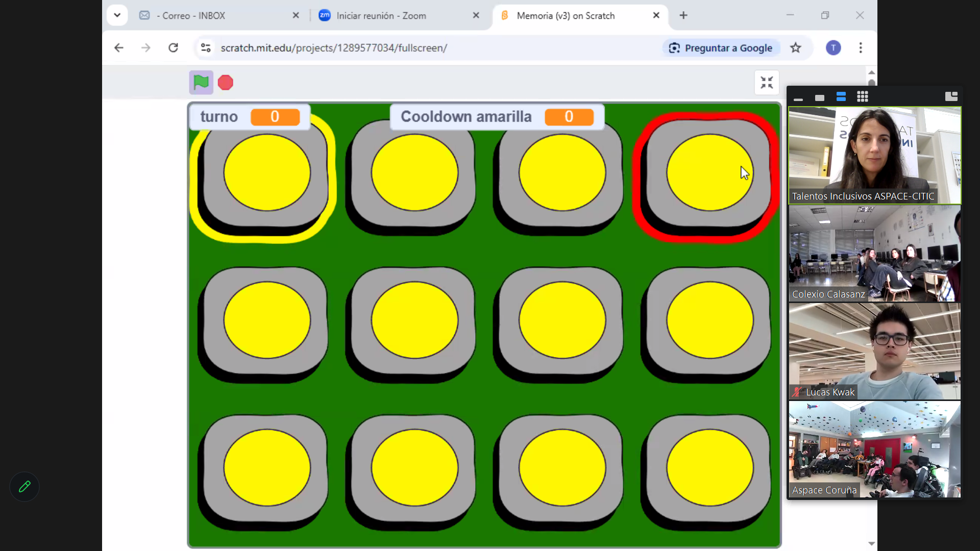
Task: Switch Zoom panel to grid gallery view
Action: click(863, 96)
